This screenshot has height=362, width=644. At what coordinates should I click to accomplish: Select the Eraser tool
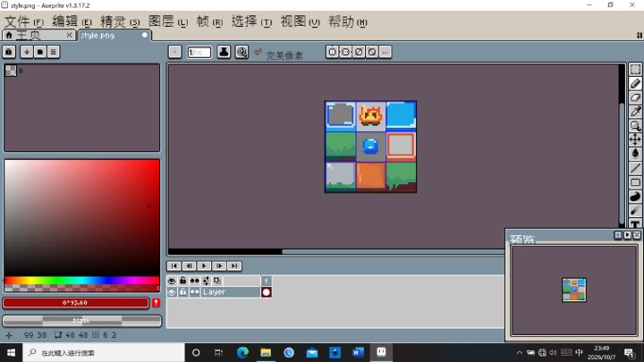(635, 97)
